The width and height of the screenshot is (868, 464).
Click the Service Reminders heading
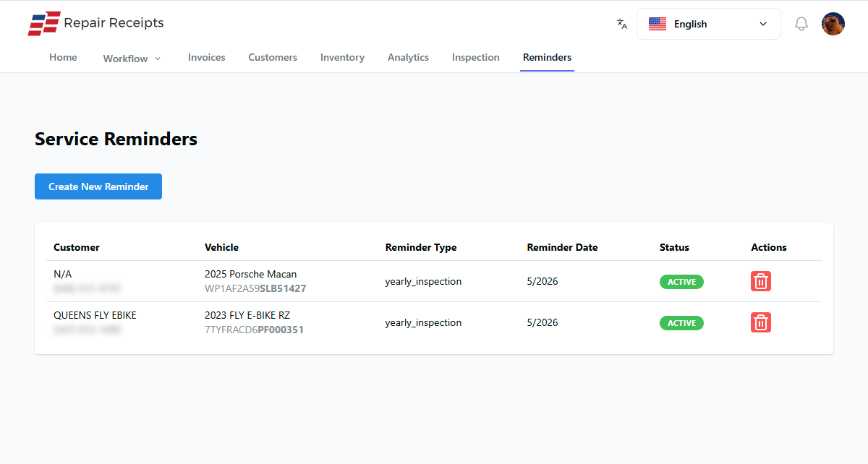click(x=116, y=139)
